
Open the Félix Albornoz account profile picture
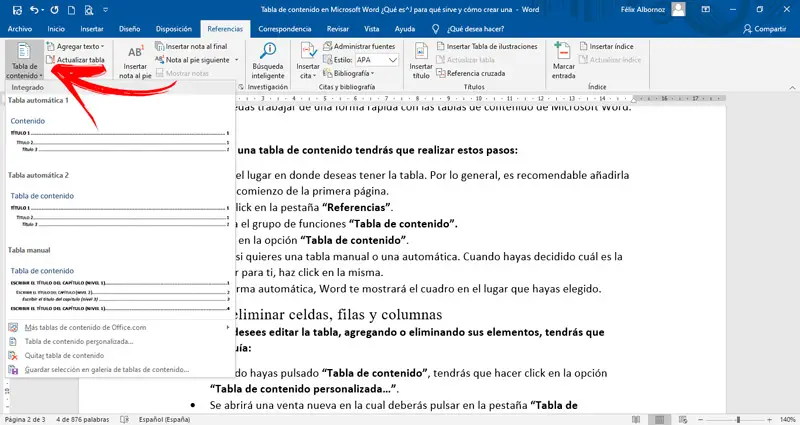678,9
